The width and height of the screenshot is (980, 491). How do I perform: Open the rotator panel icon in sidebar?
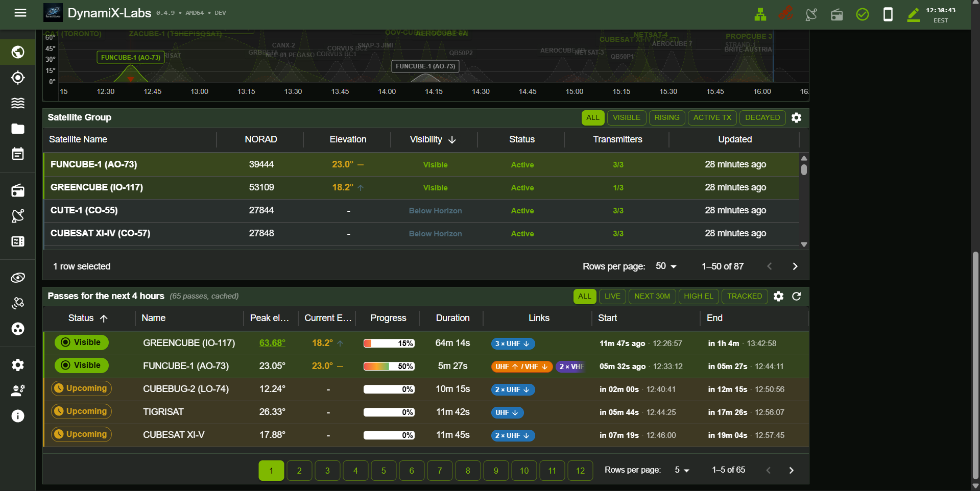click(18, 241)
